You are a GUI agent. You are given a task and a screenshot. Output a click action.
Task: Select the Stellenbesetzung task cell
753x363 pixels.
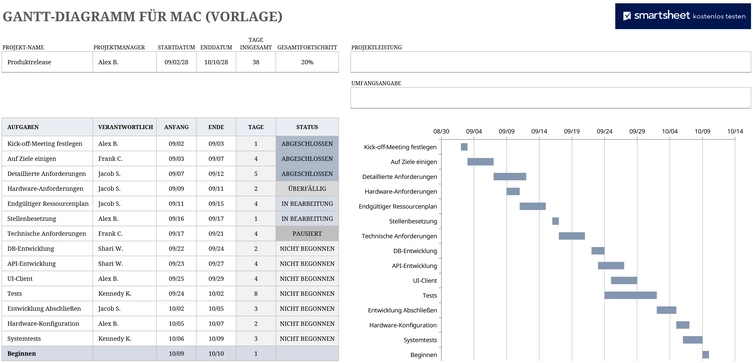pos(47,218)
